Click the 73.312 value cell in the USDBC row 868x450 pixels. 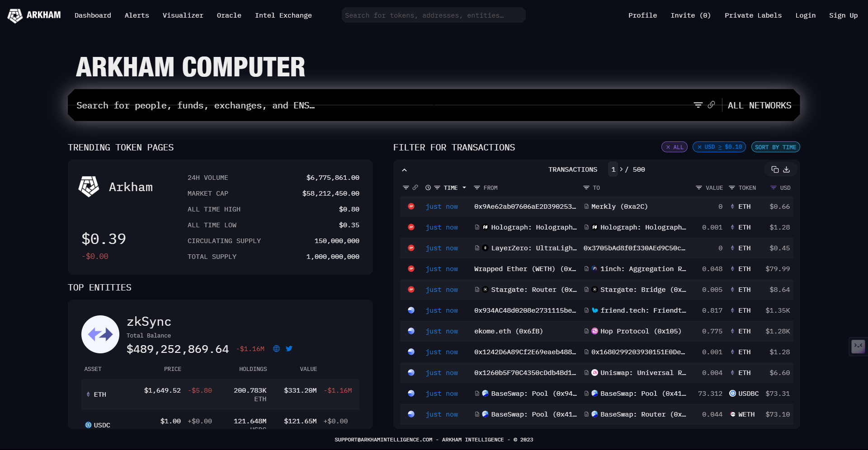[x=710, y=394]
